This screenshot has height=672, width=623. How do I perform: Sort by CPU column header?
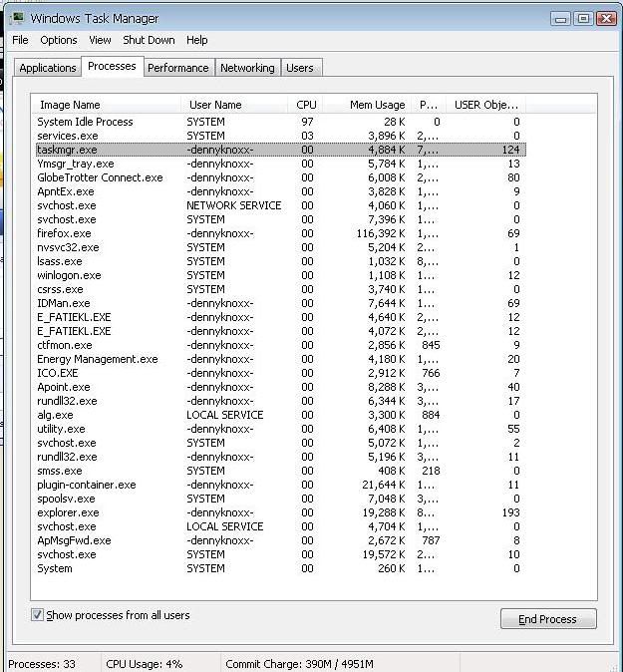tap(305, 105)
